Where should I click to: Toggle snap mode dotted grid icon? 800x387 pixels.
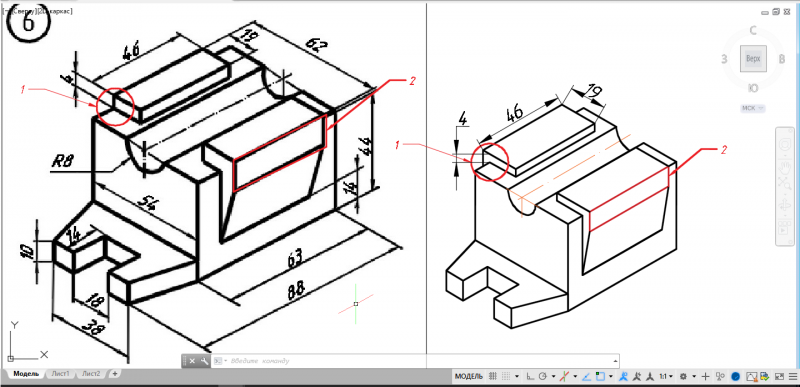tap(506, 376)
